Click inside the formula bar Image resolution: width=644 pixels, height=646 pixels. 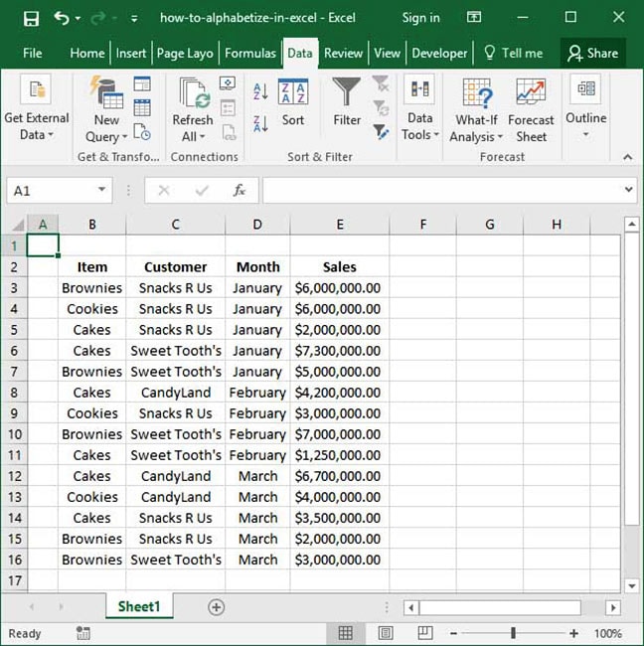pyautogui.click(x=443, y=191)
